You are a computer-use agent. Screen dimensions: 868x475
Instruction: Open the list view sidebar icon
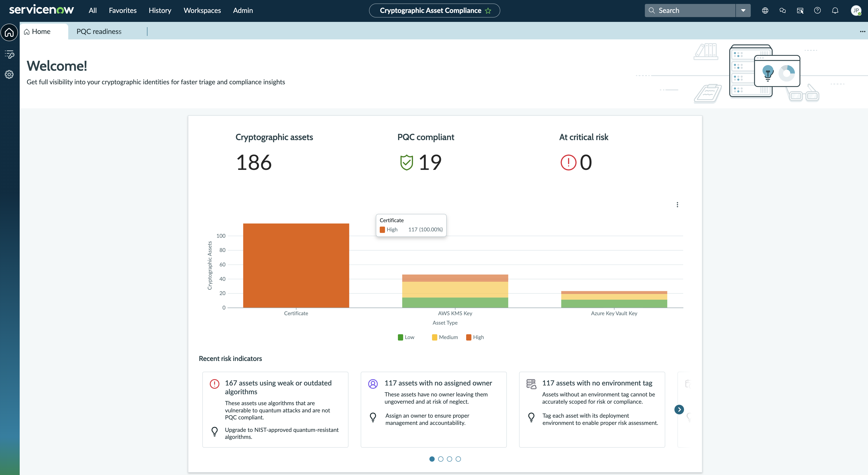coord(9,54)
